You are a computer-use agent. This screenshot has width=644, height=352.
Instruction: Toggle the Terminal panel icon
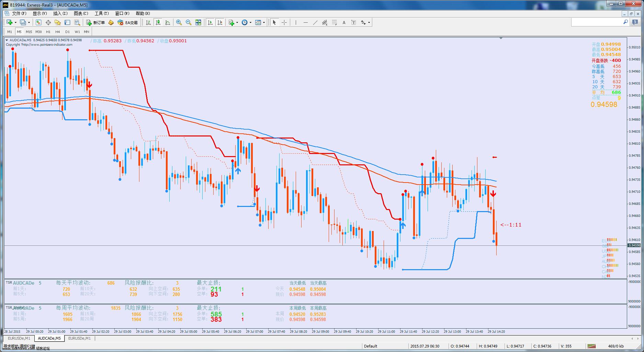click(67, 22)
